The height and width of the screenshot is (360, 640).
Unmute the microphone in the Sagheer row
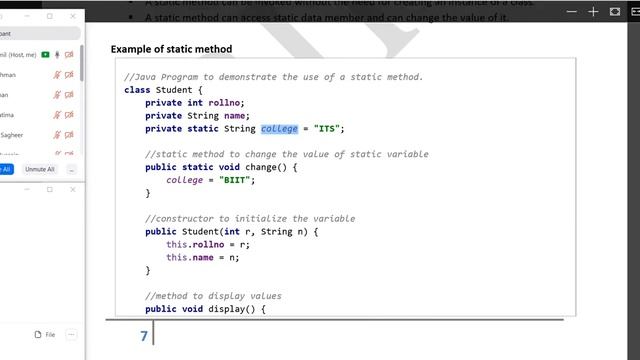57,135
